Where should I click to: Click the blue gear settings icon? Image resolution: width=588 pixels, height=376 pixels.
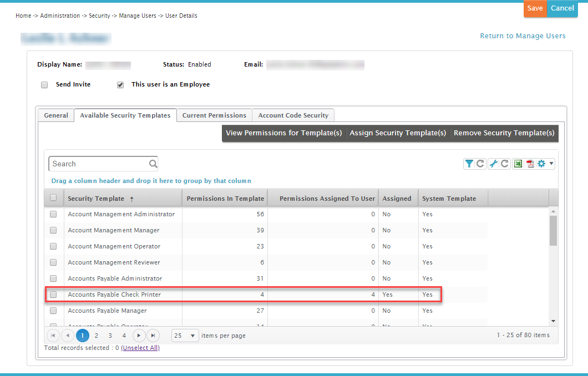(541, 164)
